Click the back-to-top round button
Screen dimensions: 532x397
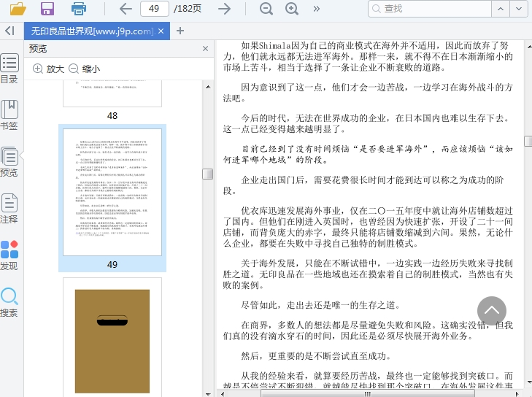(x=492, y=311)
